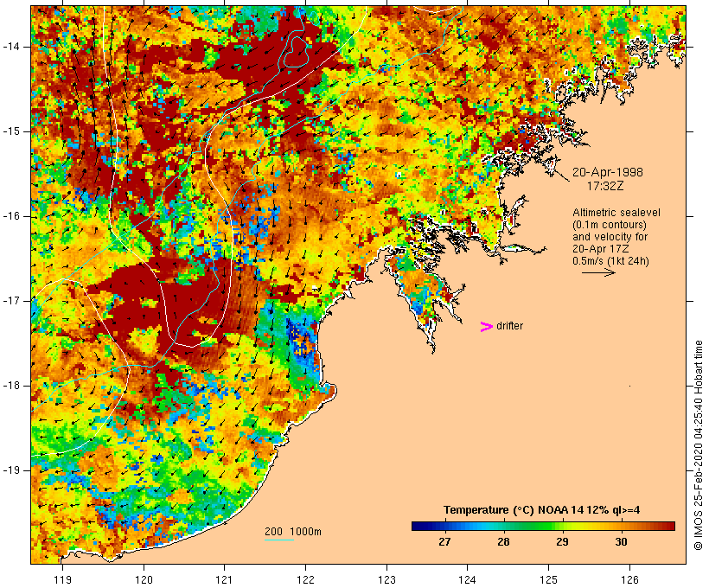The width and height of the screenshot is (709, 588).
Task: Click the 'Altimetric sealevel' caption text
Action: coord(616,213)
